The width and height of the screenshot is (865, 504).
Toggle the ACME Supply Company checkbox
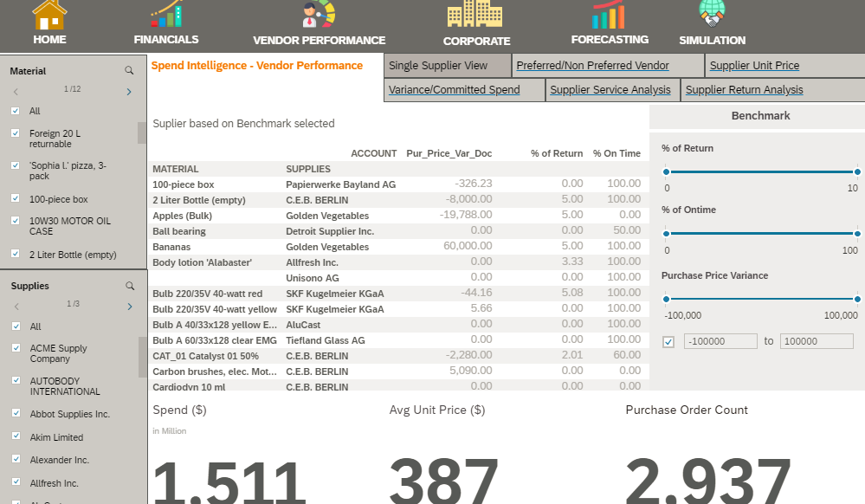pyautogui.click(x=16, y=348)
